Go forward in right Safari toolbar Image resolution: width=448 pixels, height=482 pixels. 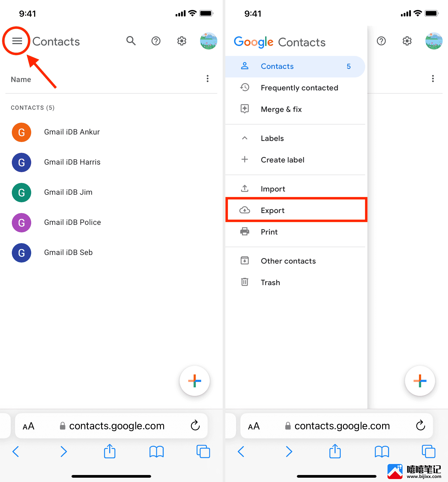point(289,451)
